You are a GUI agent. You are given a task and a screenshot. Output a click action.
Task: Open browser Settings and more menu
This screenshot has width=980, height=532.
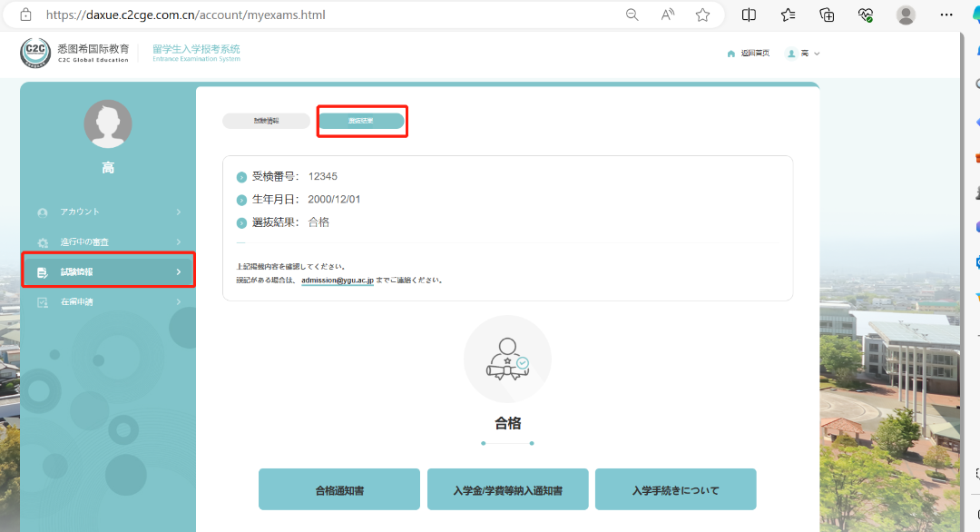[946, 15]
